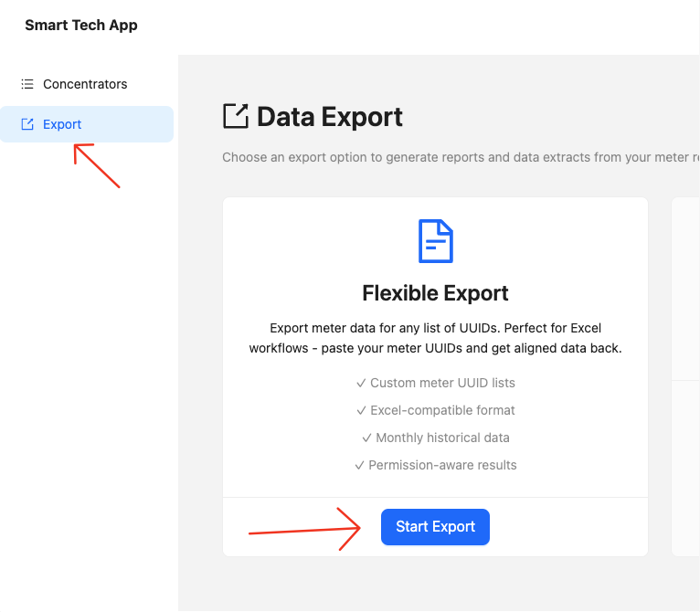Click the icon beside Data Export heading
This screenshot has width=700, height=612.
[x=236, y=117]
